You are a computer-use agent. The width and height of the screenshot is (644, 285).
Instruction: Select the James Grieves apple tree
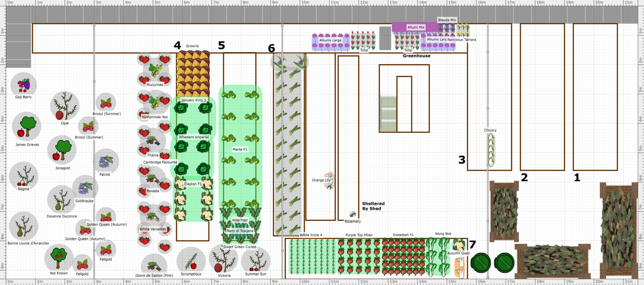pyautogui.click(x=26, y=126)
